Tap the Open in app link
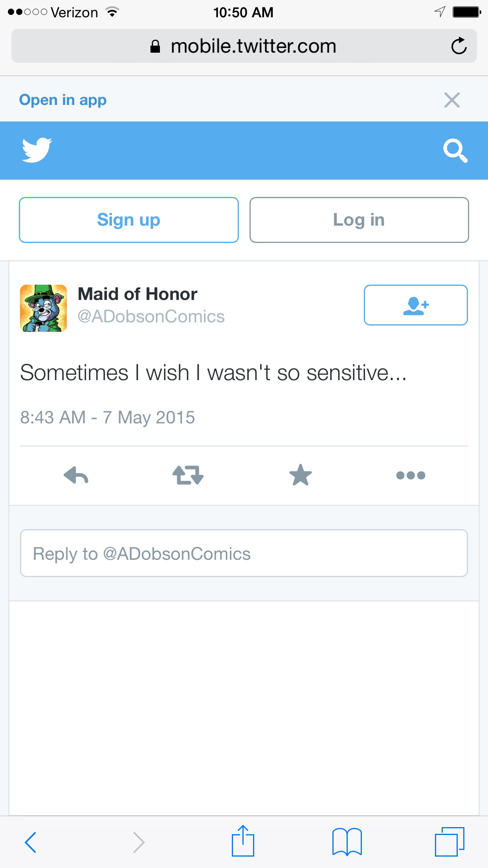This screenshot has width=488, height=868. 63,100
